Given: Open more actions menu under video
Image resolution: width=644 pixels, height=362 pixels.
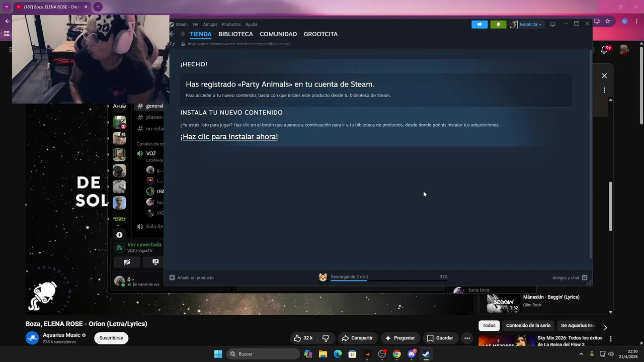Looking at the screenshot, I should coord(467,338).
